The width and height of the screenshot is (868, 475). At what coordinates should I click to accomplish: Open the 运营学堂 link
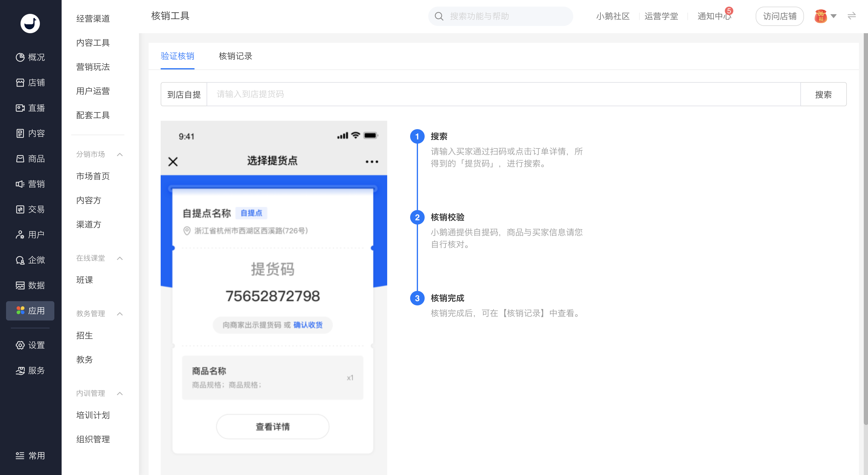coord(661,16)
